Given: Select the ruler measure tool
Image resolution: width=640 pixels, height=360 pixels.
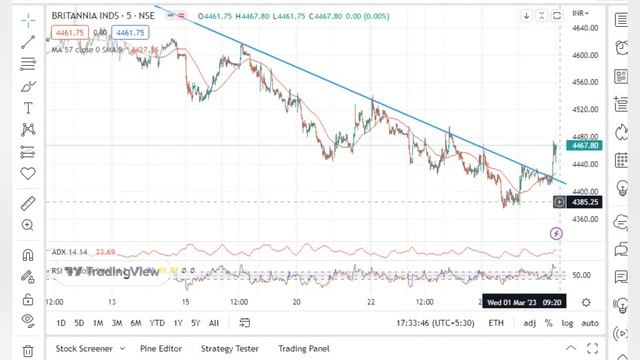Looking at the screenshot, I should coord(28,203).
